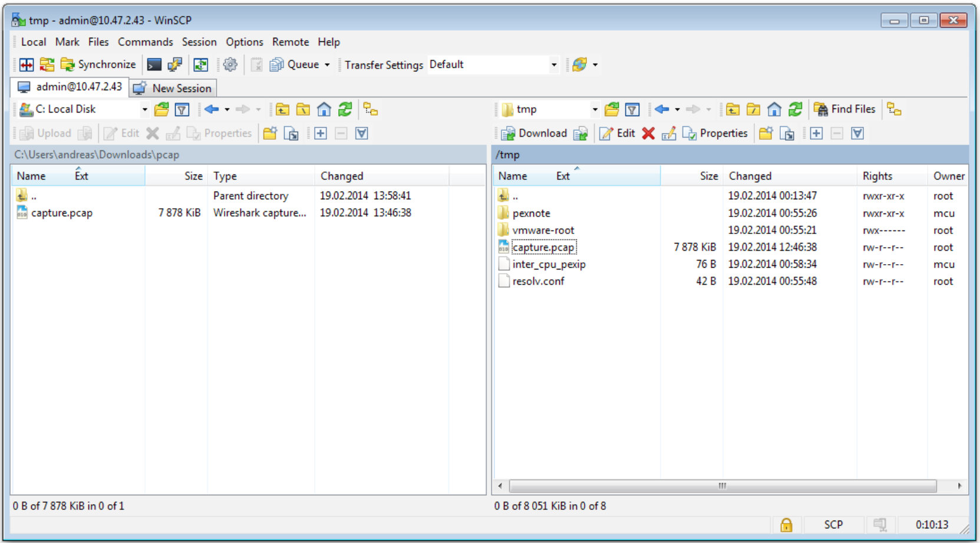Expand the C: Local Disk drive dropdown

[144, 110]
